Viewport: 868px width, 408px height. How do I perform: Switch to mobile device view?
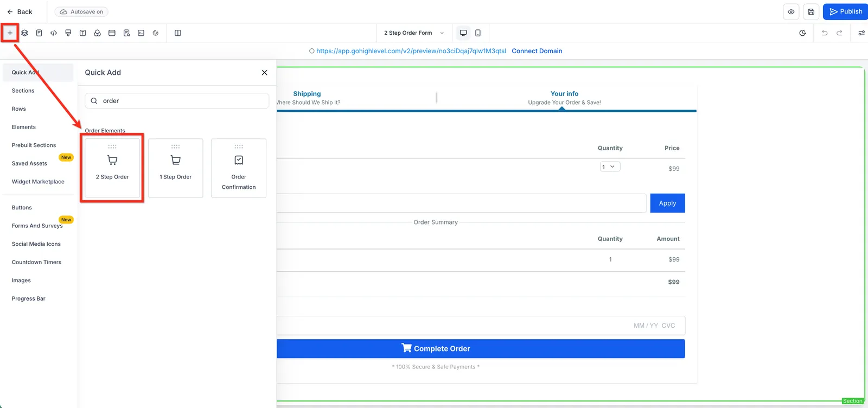[x=478, y=33]
